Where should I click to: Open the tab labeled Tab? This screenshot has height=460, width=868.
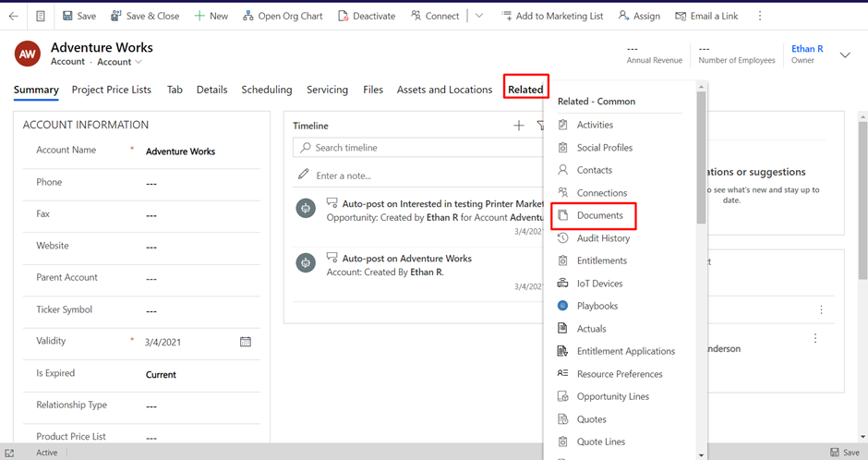[x=175, y=90]
